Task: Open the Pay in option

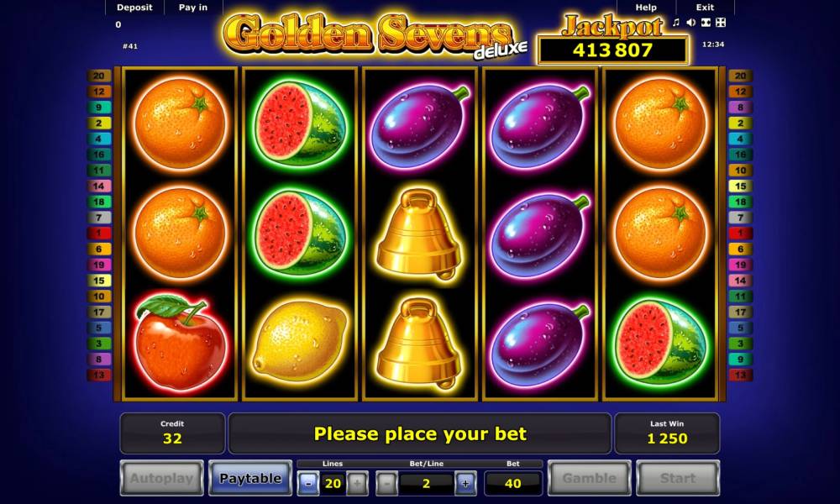Action: tap(193, 8)
